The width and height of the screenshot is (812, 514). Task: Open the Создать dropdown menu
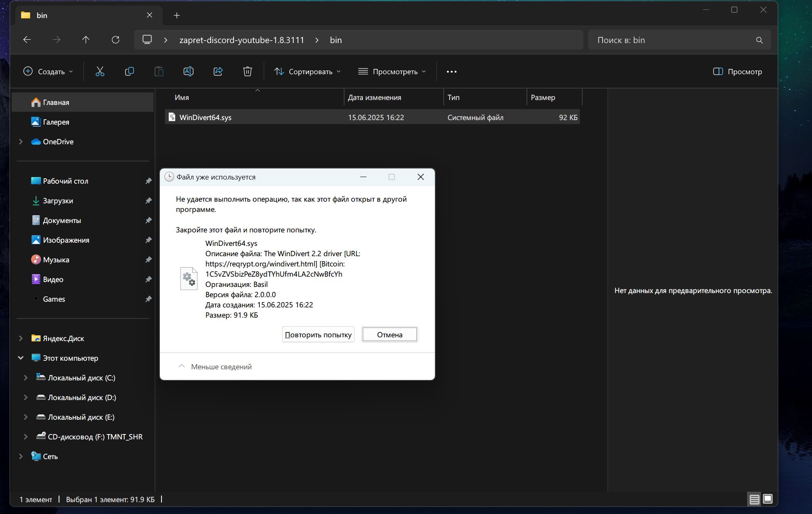[x=48, y=72]
